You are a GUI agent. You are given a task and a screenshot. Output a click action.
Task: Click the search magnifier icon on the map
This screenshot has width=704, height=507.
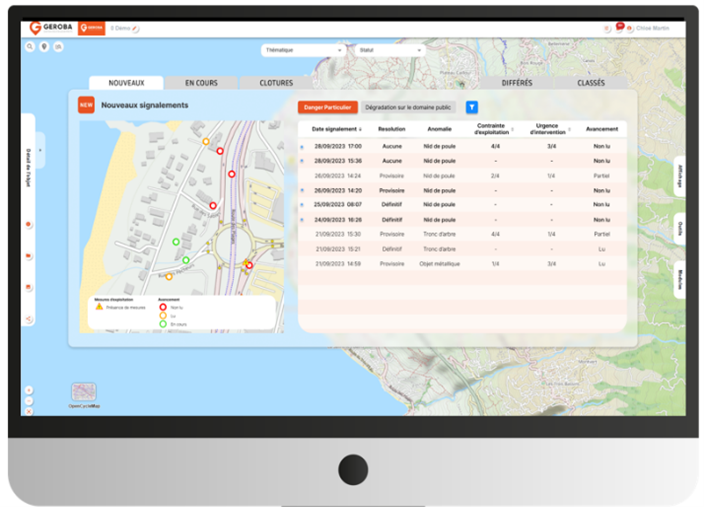[x=31, y=46]
